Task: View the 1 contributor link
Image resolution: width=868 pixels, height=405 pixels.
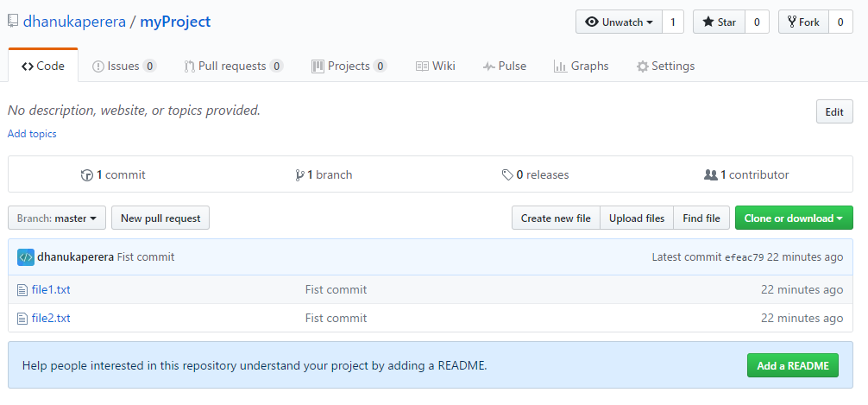Action: pyautogui.click(x=746, y=175)
